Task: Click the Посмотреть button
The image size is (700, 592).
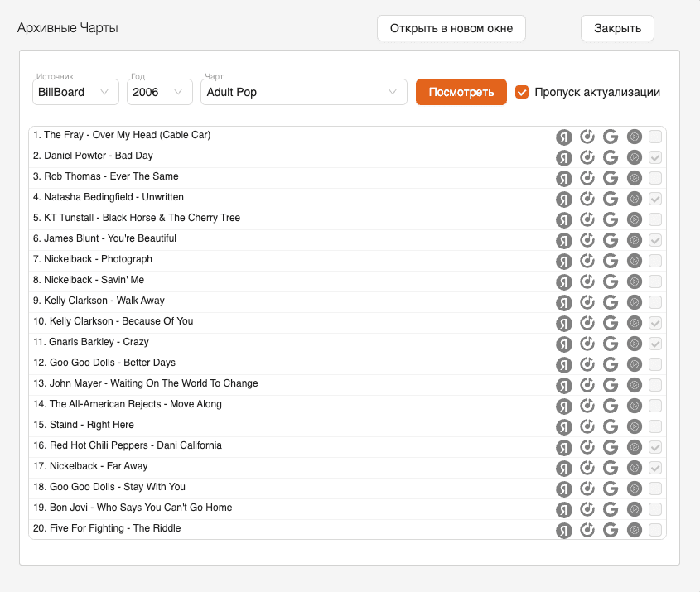Action: tap(461, 92)
